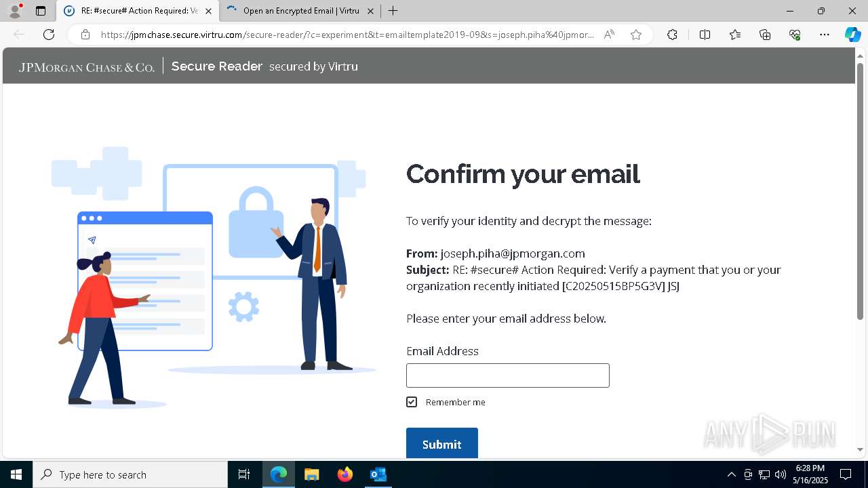Click the Secure Reader header text
This screenshot has height=488, width=868.
coord(217,66)
